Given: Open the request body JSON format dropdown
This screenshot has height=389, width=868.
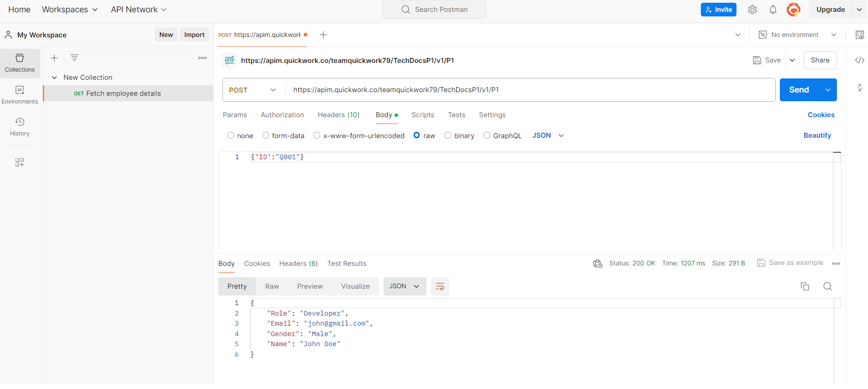Looking at the screenshot, I should coord(548,135).
